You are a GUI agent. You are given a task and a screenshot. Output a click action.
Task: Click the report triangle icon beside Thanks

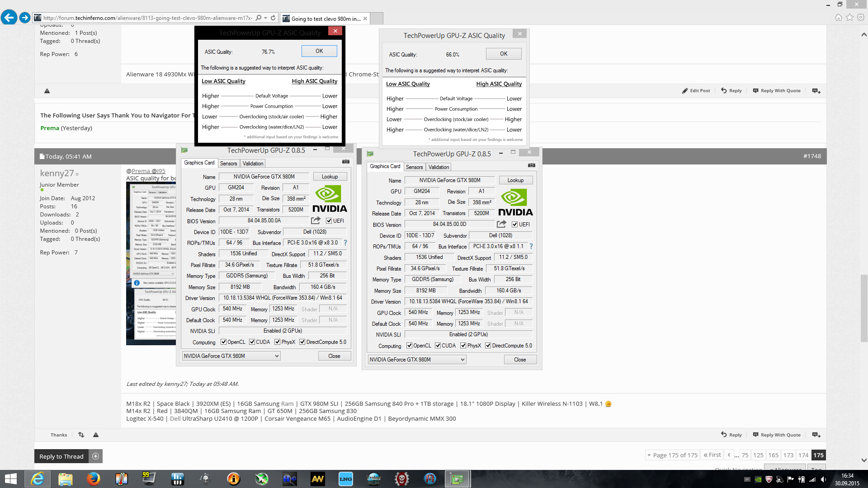coord(96,435)
